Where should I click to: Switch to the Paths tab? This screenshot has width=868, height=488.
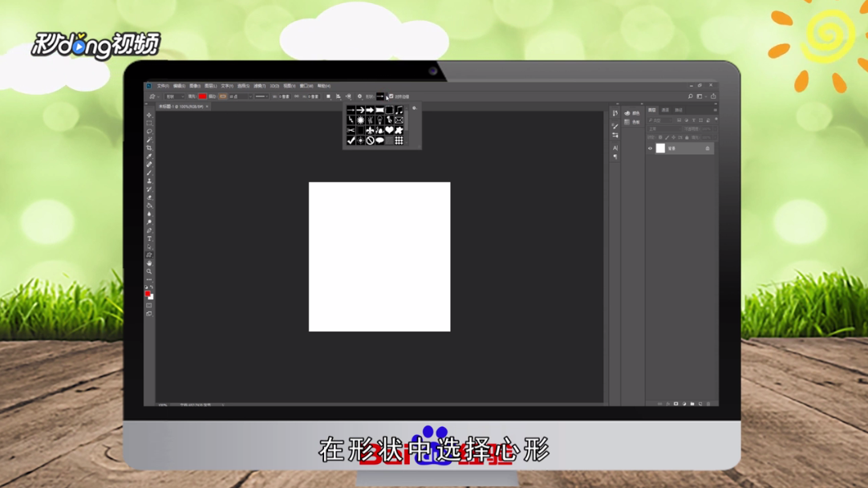tap(678, 110)
